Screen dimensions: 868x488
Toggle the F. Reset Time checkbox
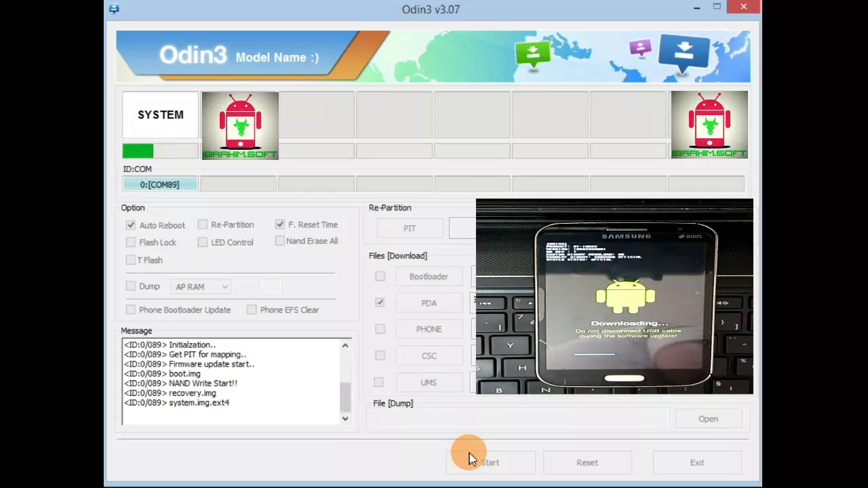[x=279, y=224]
